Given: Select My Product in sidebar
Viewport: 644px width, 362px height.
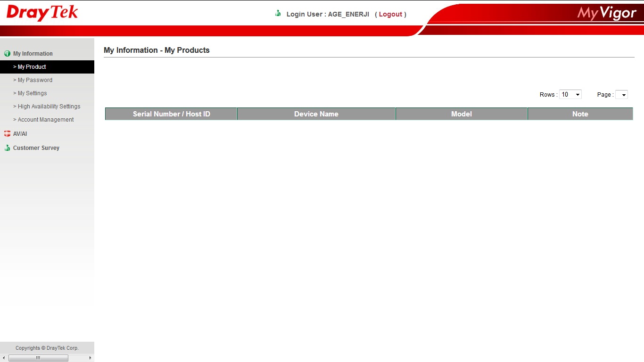Looking at the screenshot, I should (x=32, y=67).
